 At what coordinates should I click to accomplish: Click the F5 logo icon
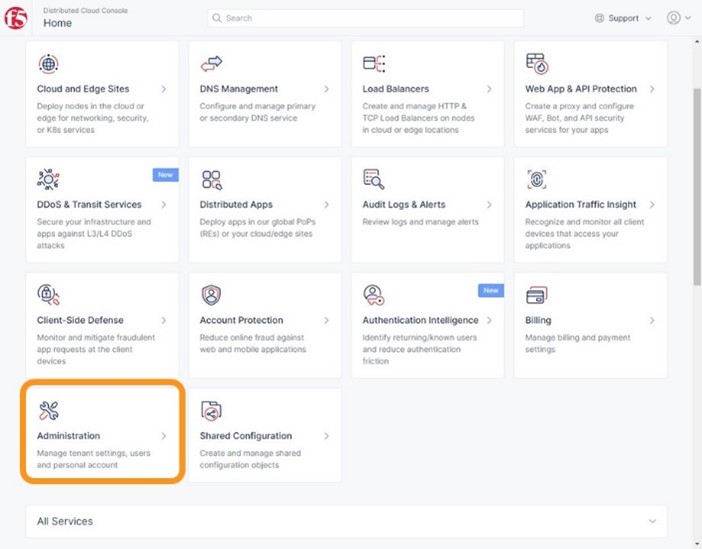[16, 18]
